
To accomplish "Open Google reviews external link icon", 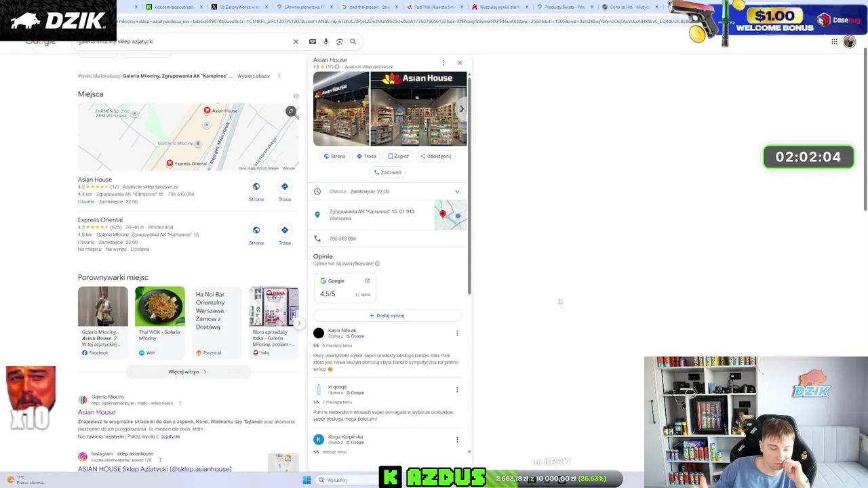I will [x=368, y=281].
